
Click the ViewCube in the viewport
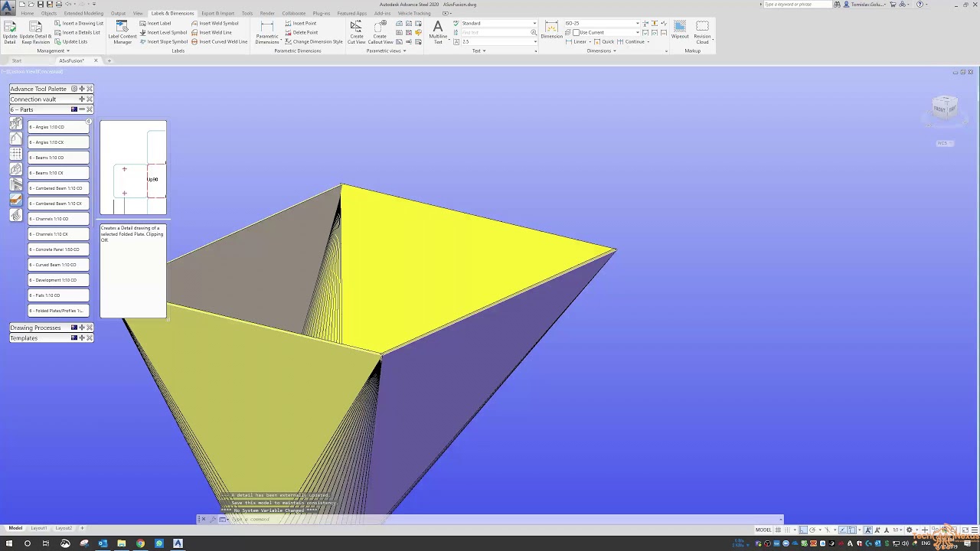[x=945, y=108]
